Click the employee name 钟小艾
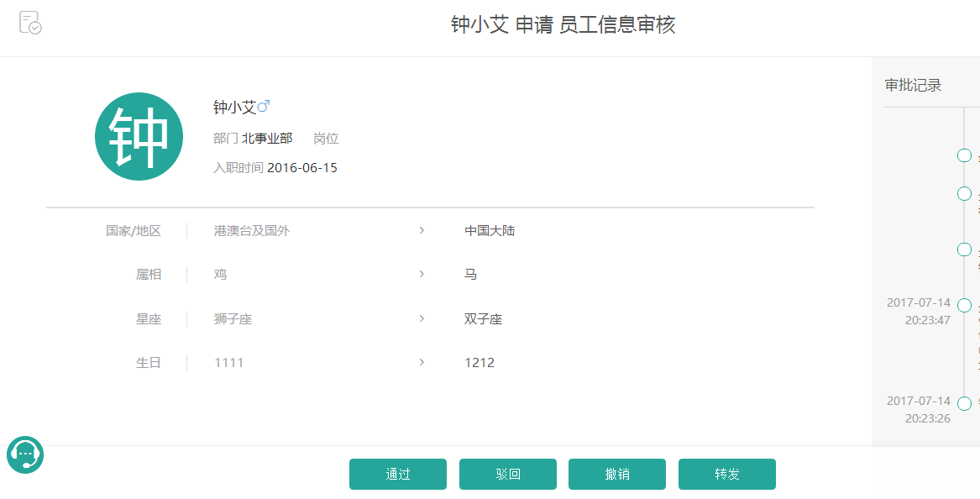The height and width of the screenshot is (499, 980). point(235,108)
